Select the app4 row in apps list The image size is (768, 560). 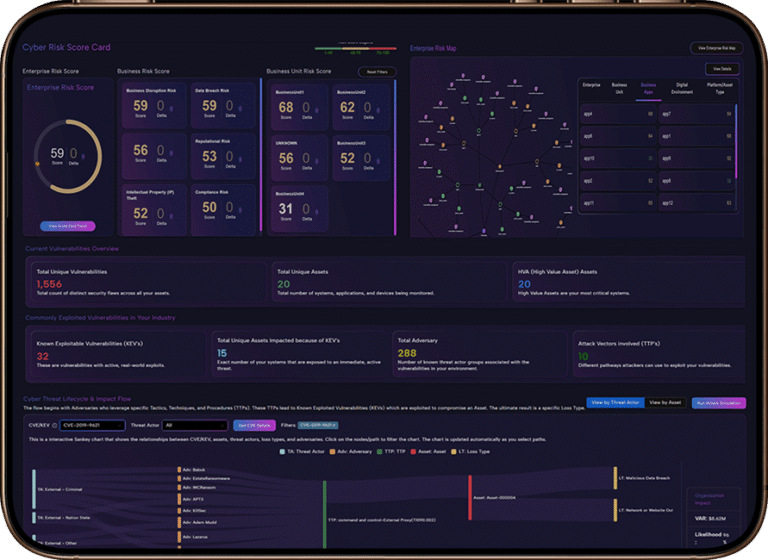(x=618, y=114)
